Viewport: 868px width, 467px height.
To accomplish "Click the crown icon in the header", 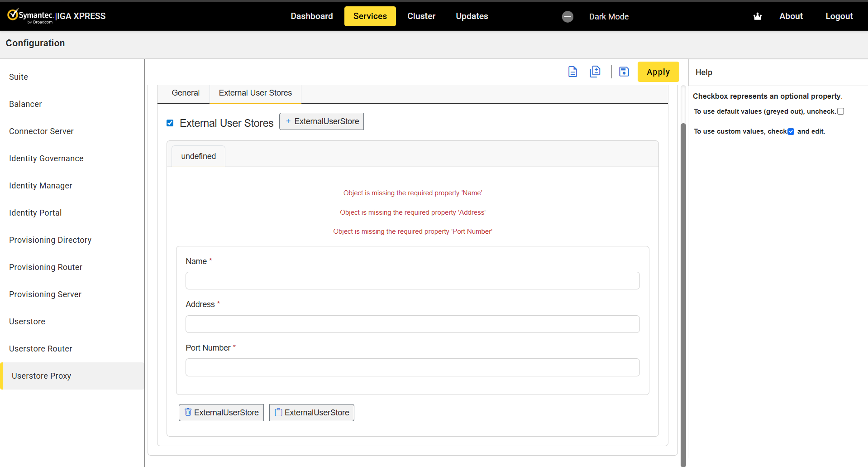I will (x=757, y=16).
